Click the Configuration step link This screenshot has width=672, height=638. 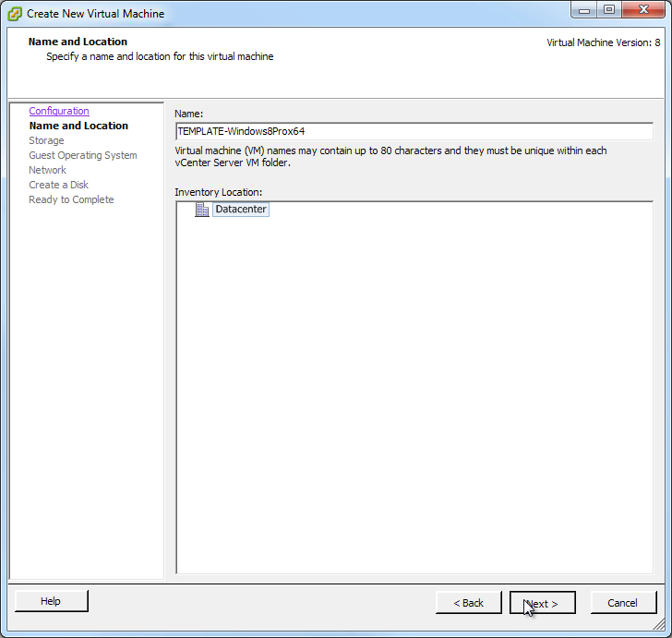click(x=59, y=111)
